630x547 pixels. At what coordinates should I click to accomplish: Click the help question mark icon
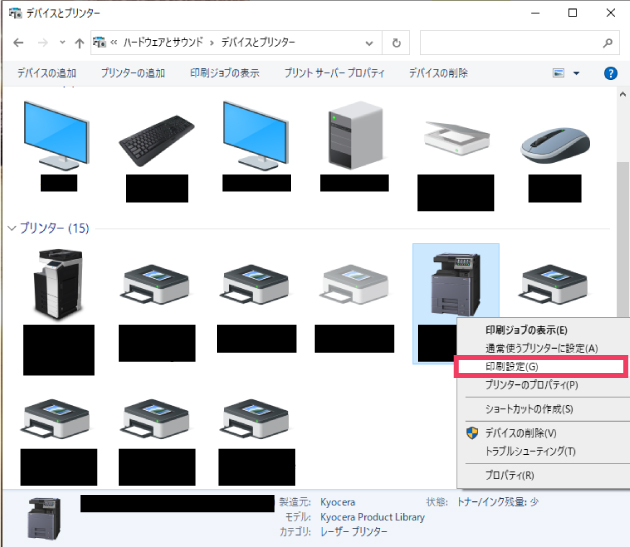(610, 73)
